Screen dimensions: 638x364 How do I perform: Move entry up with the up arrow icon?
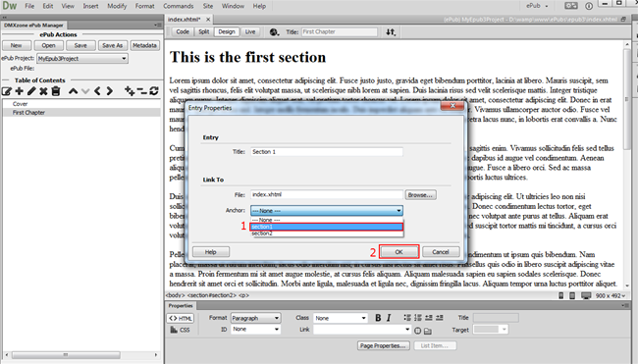[73, 91]
